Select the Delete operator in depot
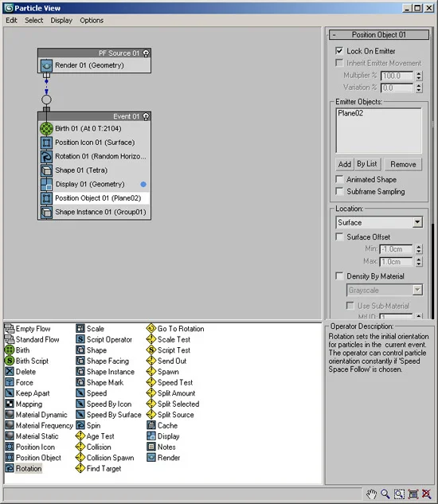 pyautogui.click(x=21, y=372)
